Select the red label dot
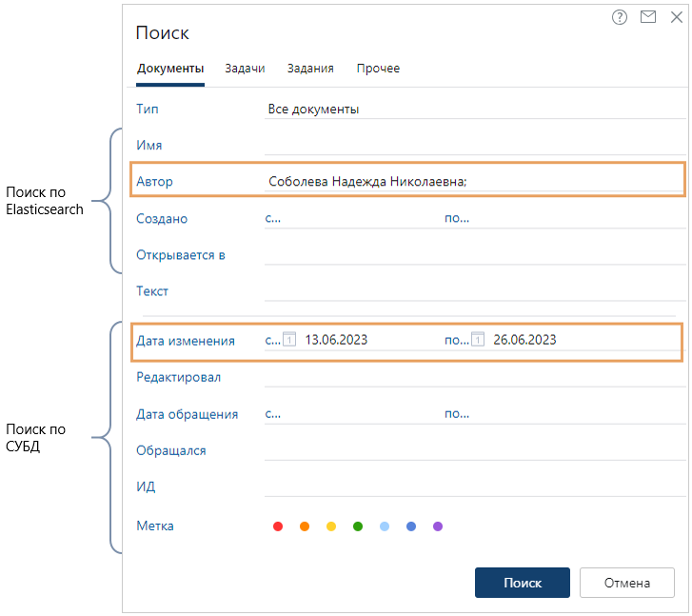The width and height of the screenshot is (692, 616). click(x=278, y=526)
